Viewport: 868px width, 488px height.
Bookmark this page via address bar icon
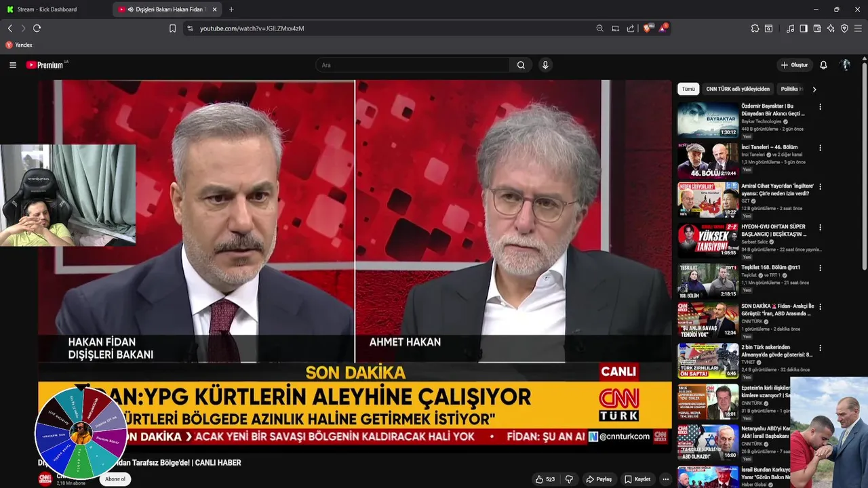tap(172, 28)
